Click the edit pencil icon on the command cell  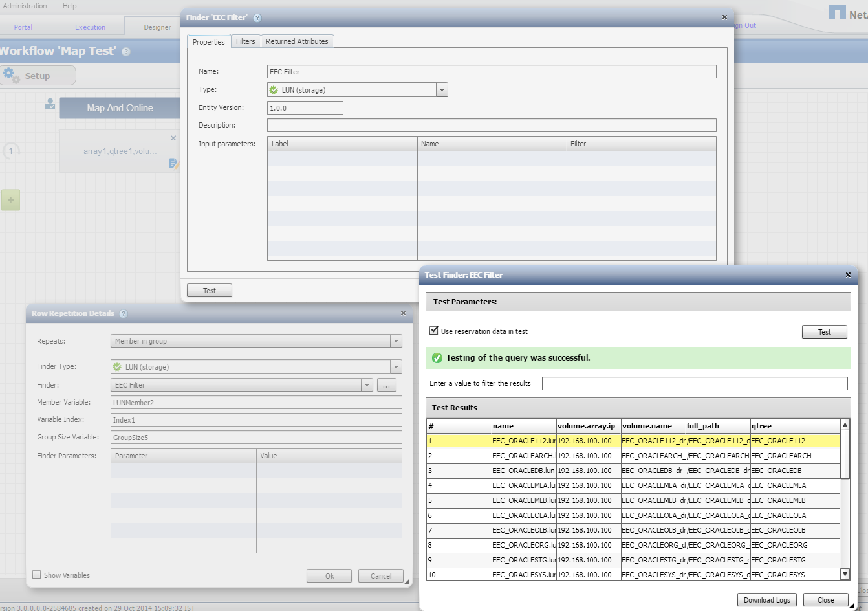click(x=173, y=164)
